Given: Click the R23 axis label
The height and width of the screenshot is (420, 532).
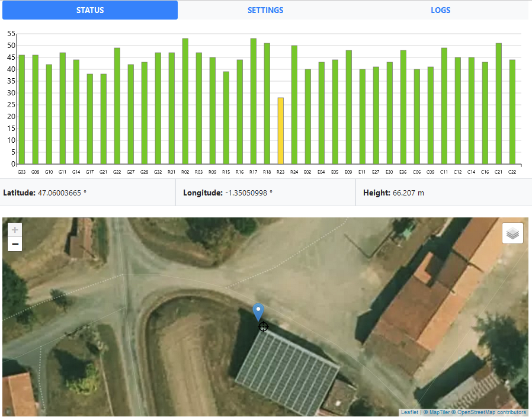Looking at the screenshot, I should click(x=281, y=172).
